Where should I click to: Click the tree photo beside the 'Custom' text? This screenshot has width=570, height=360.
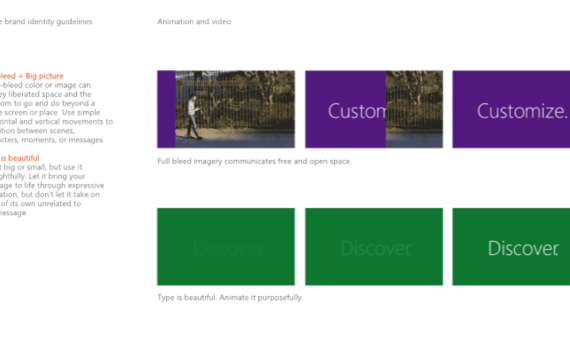(414, 109)
